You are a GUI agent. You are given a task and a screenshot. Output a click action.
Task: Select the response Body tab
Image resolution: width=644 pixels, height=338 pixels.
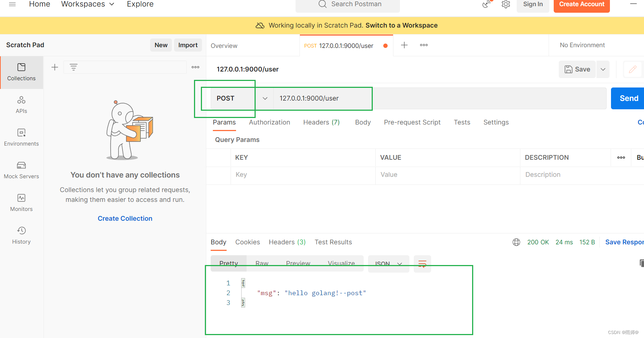(218, 242)
